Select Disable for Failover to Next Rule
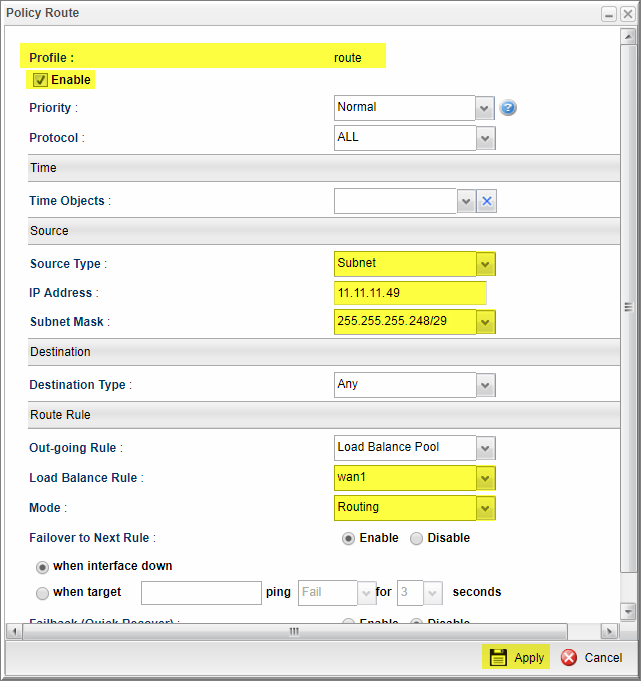641x681 pixels. 417,538
